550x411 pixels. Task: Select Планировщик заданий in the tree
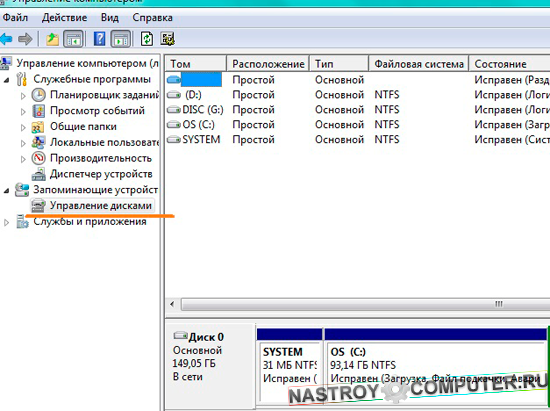(x=104, y=95)
